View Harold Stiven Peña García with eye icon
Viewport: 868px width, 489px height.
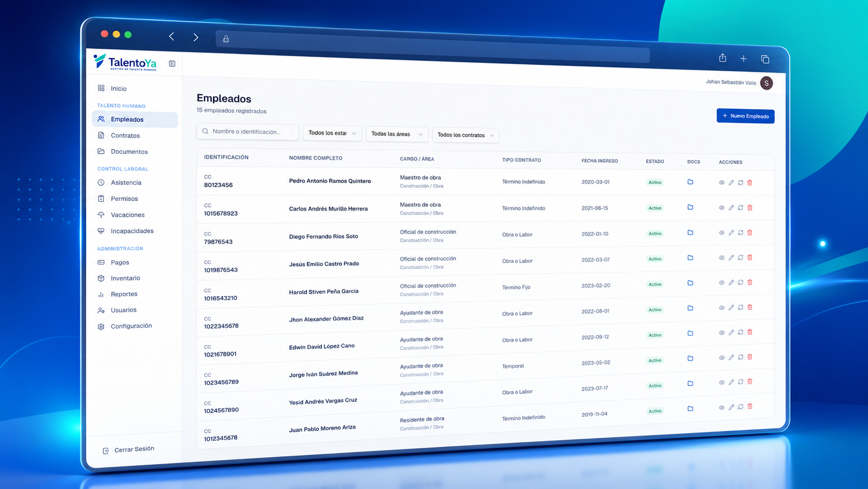[722, 283]
